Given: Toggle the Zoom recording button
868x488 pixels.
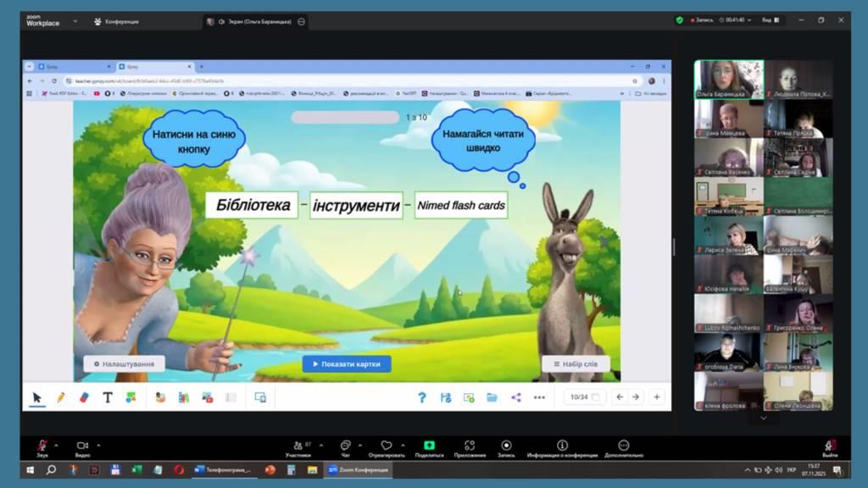Looking at the screenshot, I should [506, 446].
